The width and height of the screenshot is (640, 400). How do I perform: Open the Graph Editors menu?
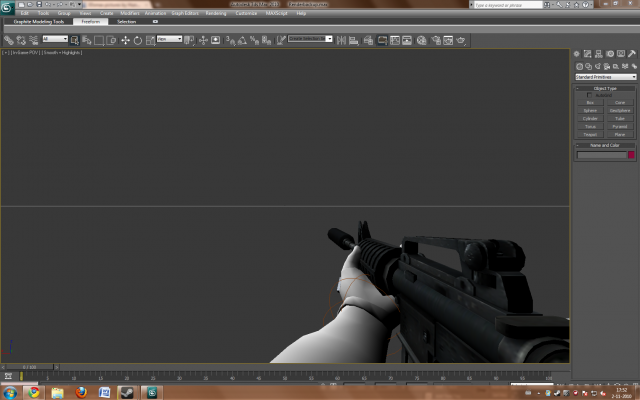click(x=185, y=13)
